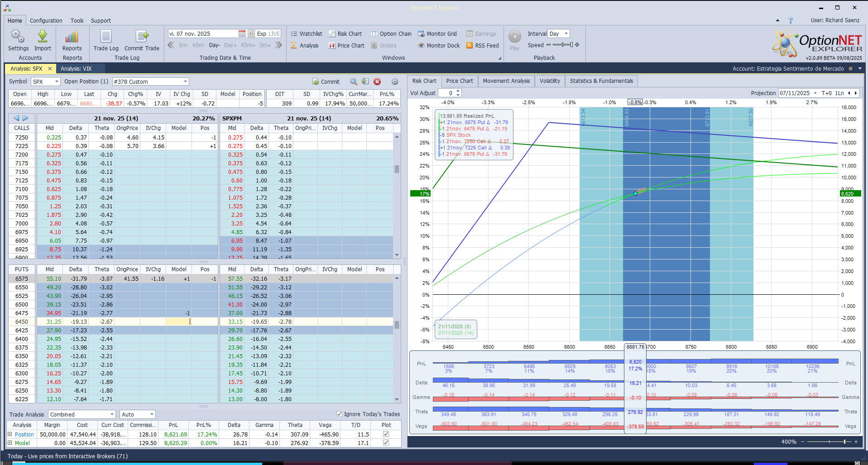868x465 pixels.
Task: Open the Monitor Dock window
Action: [439, 45]
